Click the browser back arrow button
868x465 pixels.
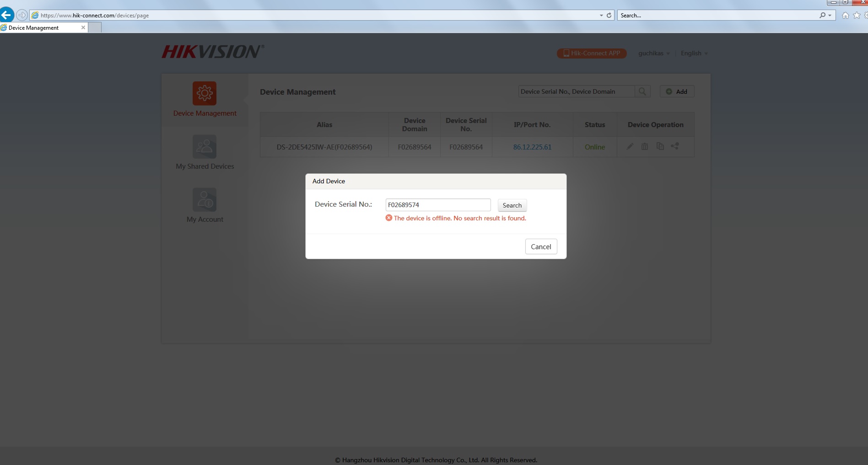coord(7,15)
